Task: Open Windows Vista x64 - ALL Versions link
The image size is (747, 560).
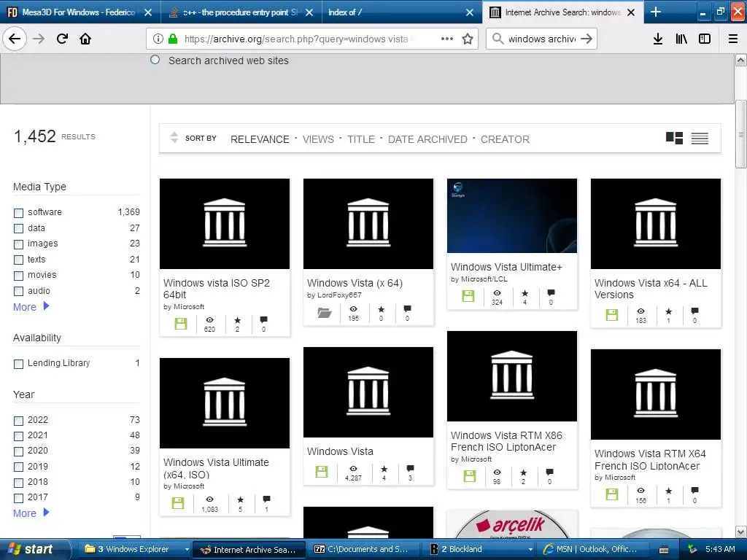Action: (x=651, y=289)
